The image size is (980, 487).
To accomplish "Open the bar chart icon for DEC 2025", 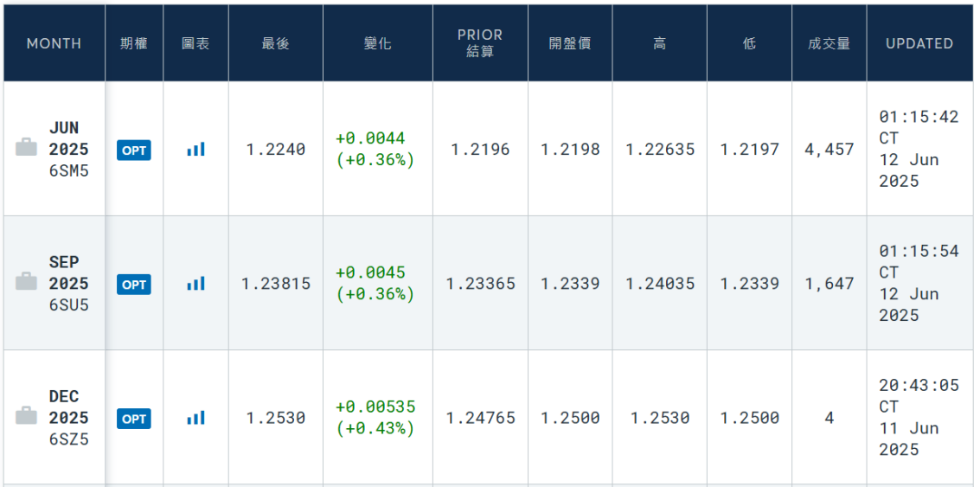I will pyautogui.click(x=195, y=419).
